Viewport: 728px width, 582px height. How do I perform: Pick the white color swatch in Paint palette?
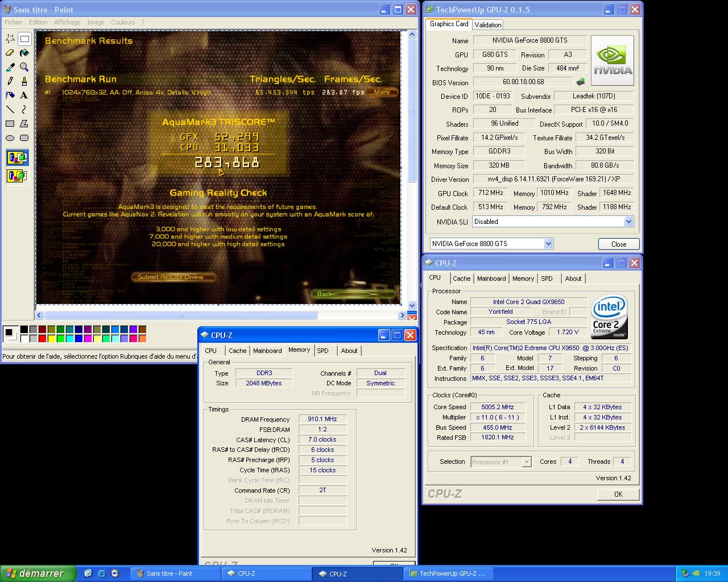[x=24, y=339]
